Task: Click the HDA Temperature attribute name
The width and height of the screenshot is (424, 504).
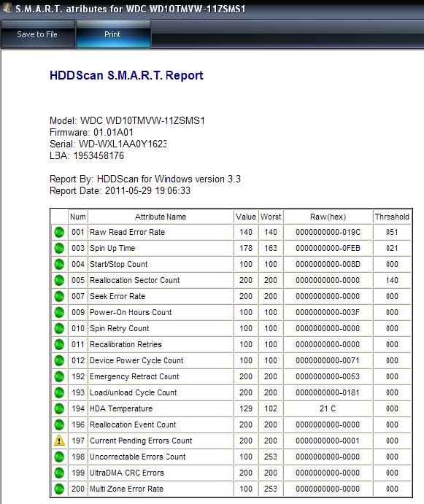Action: pyautogui.click(x=121, y=408)
